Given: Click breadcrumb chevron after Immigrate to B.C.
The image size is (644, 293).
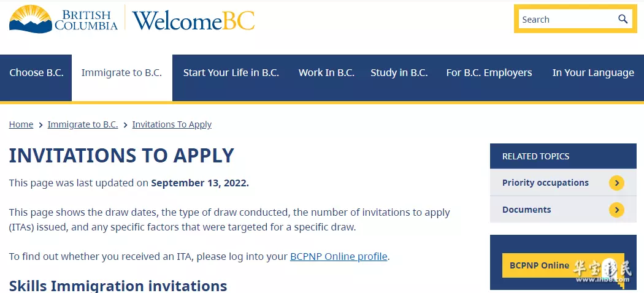Looking at the screenshot, I should [x=125, y=125].
